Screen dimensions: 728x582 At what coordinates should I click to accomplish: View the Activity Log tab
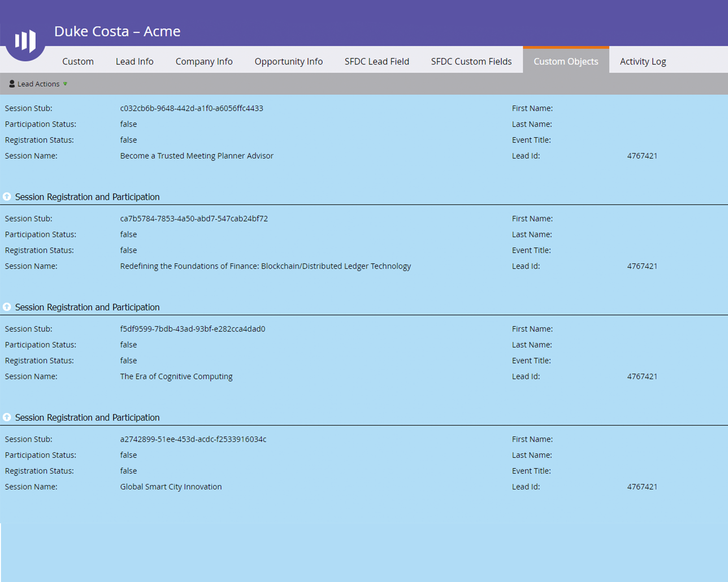coord(643,62)
